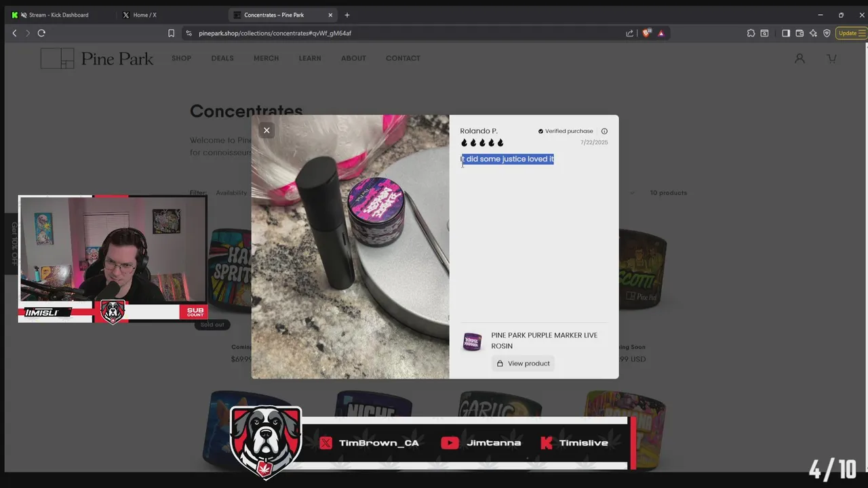The height and width of the screenshot is (488, 868).
Task: Click review date 7/22/2025
Action: [x=594, y=142]
